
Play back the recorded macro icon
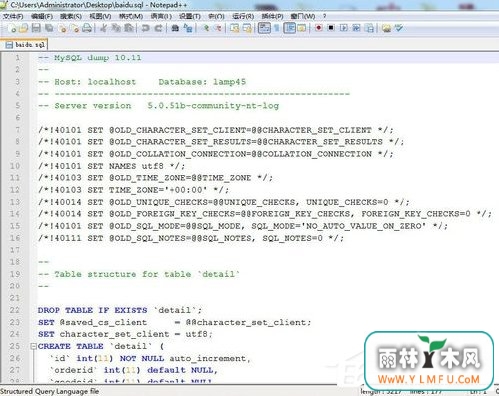344,28
